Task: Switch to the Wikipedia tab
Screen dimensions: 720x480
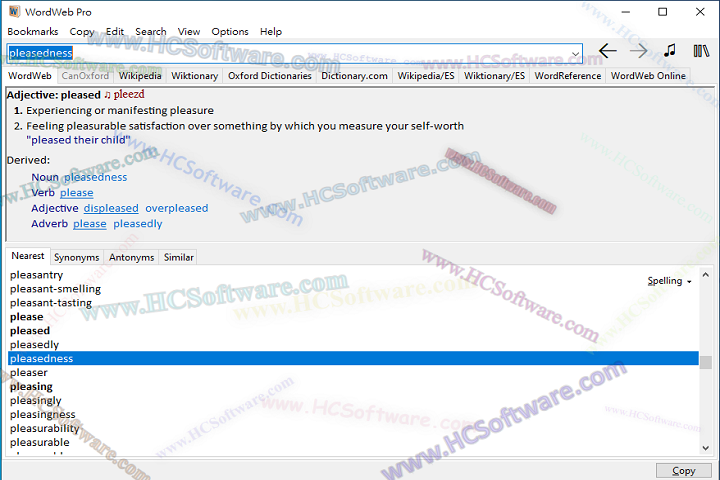Action: tap(140, 76)
